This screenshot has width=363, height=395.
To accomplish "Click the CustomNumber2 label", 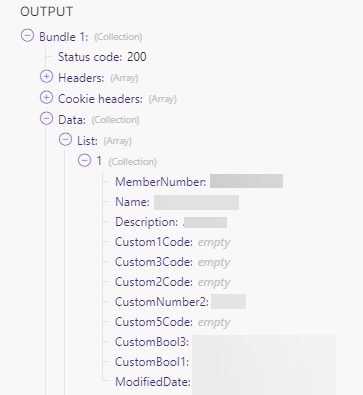I will (x=162, y=302).
